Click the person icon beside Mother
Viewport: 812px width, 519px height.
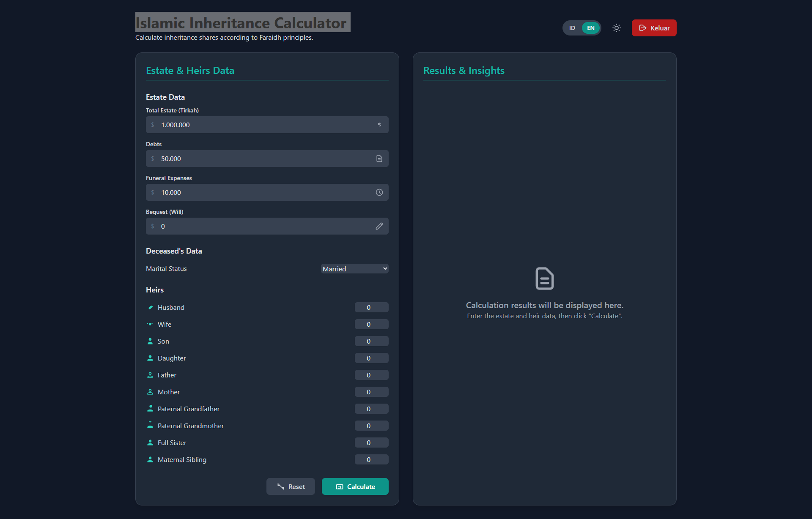[x=150, y=392]
